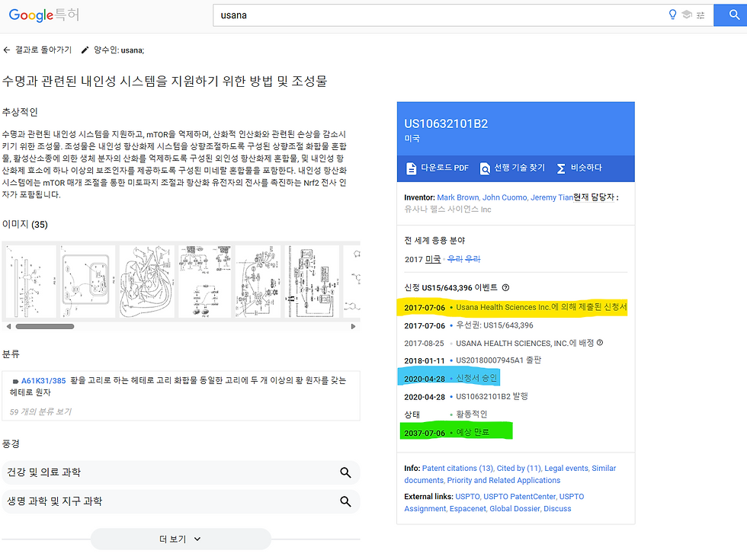Open Legal events link

(566, 469)
